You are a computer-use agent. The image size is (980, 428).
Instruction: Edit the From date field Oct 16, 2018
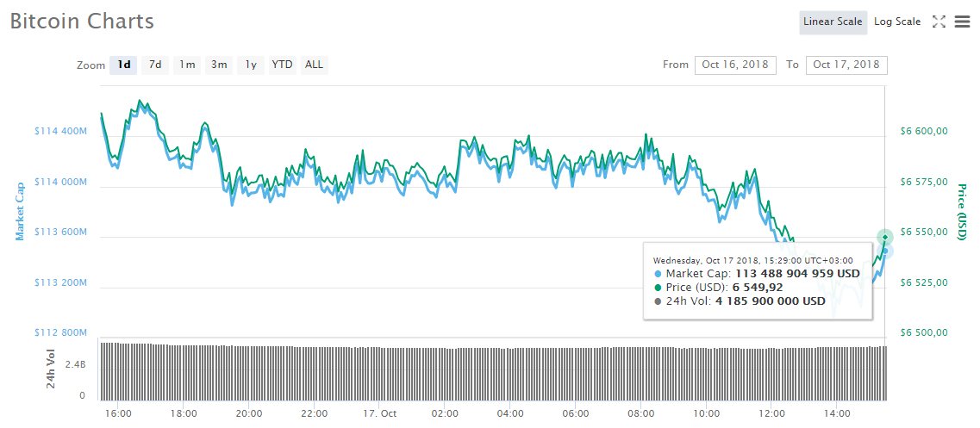tap(735, 65)
